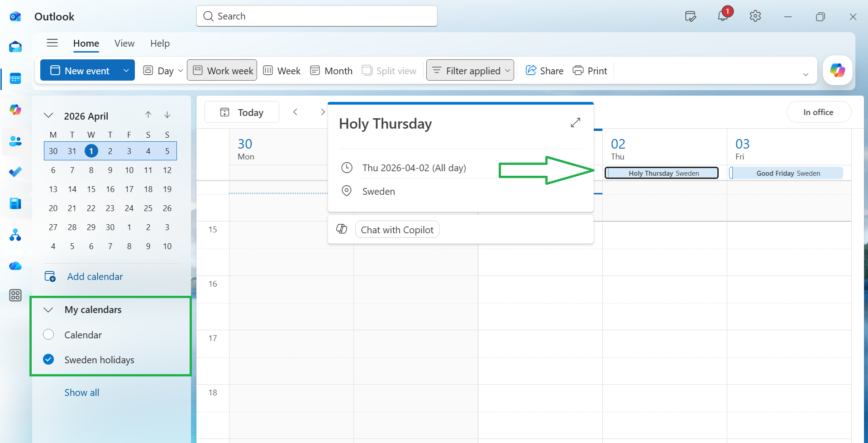The width and height of the screenshot is (868, 443).
Task: Create a New event
Action: point(80,70)
